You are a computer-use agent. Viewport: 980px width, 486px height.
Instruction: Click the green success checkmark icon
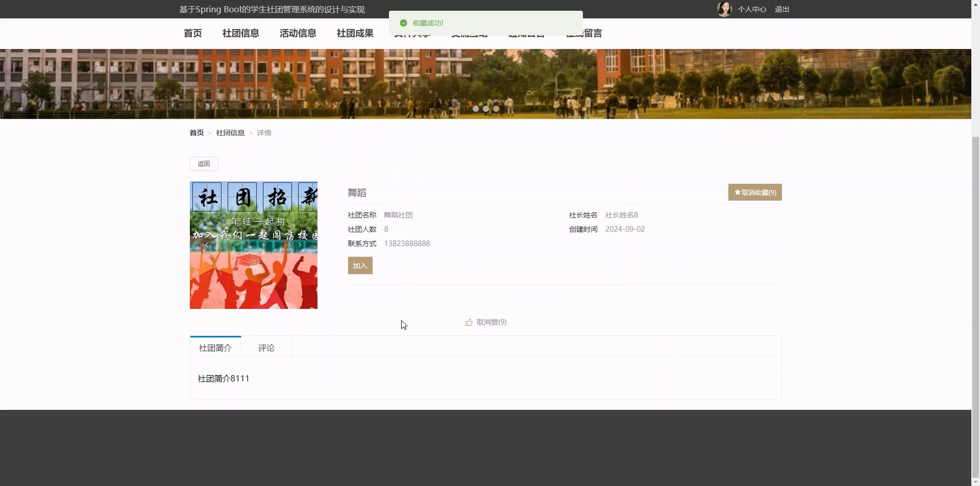403,23
